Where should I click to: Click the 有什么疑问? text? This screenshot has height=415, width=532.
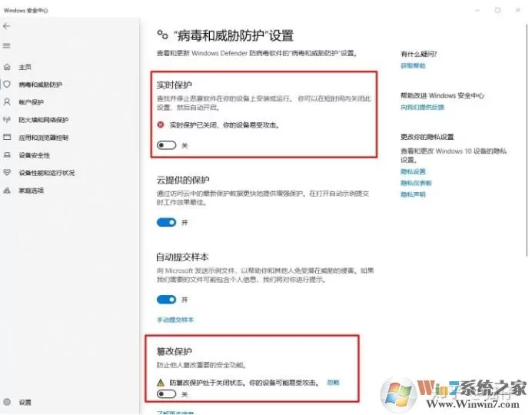(x=419, y=54)
